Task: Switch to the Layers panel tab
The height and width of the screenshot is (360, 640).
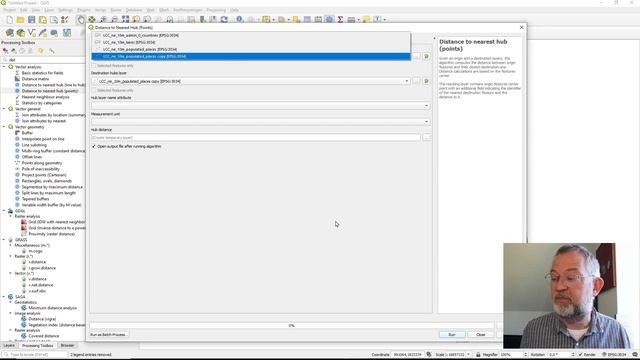Action: [x=9, y=345]
